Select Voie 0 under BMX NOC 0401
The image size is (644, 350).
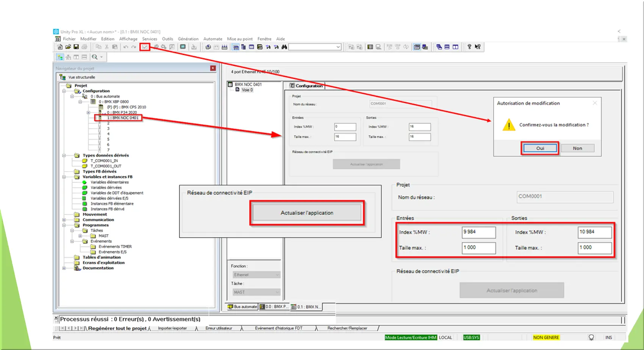click(x=247, y=90)
